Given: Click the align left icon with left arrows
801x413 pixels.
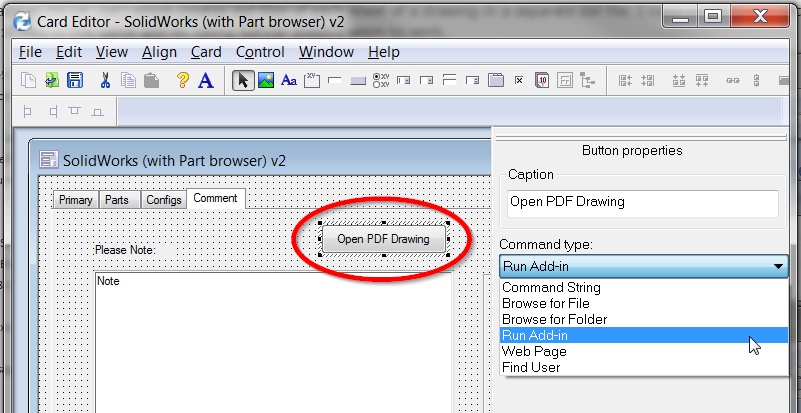Looking at the screenshot, I should coord(625,80).
